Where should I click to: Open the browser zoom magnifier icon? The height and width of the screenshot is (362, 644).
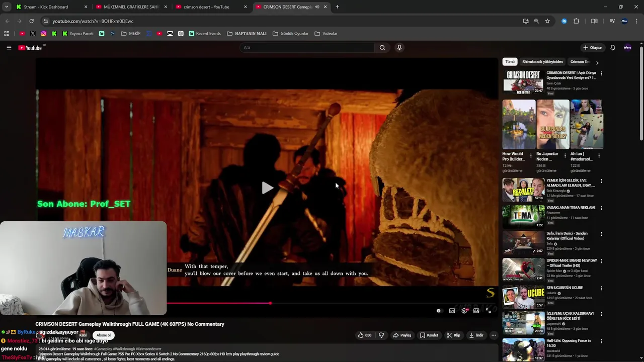(x=536, y=21)
